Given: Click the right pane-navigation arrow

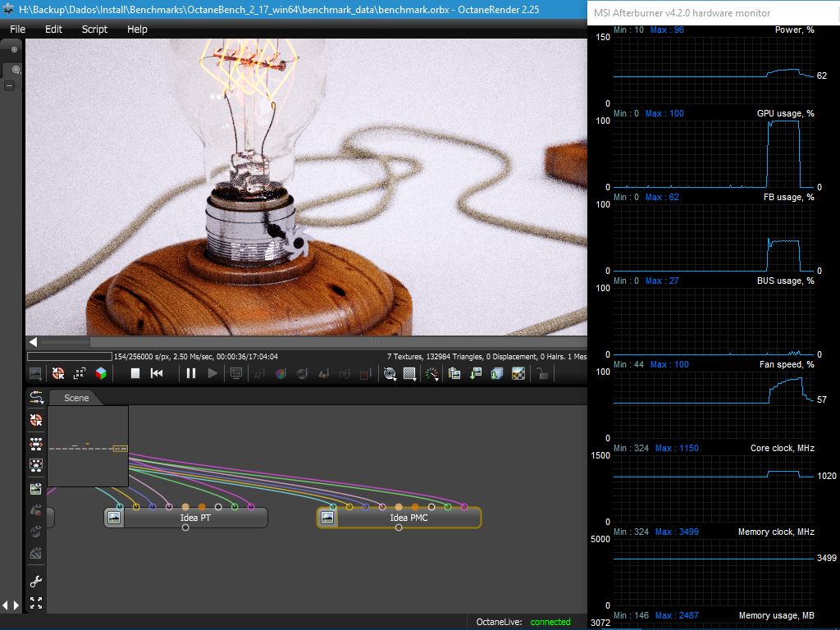Looking at the screenshot, I should 16,605.
